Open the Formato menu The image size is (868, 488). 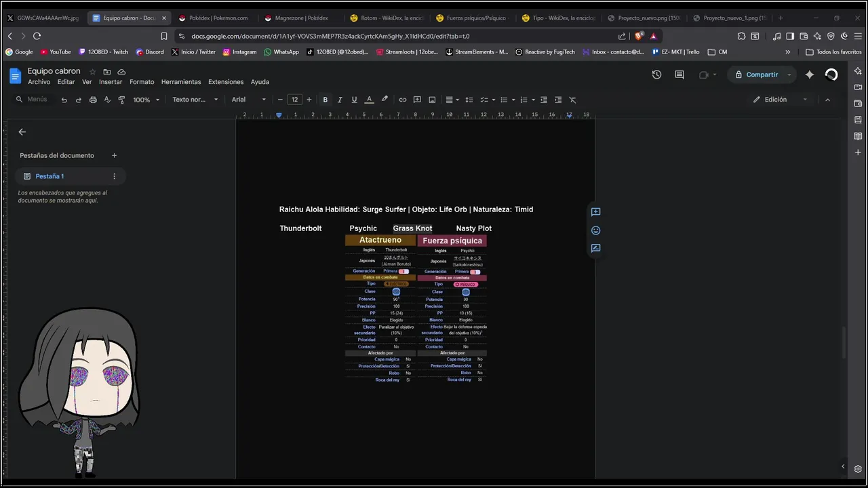click(142, 82)
